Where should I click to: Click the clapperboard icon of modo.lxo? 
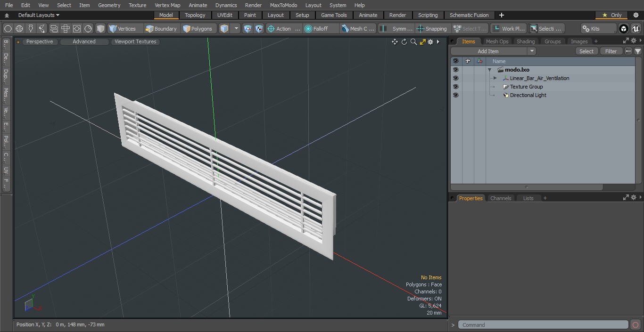pyautogui.click(x=501, y=70)
